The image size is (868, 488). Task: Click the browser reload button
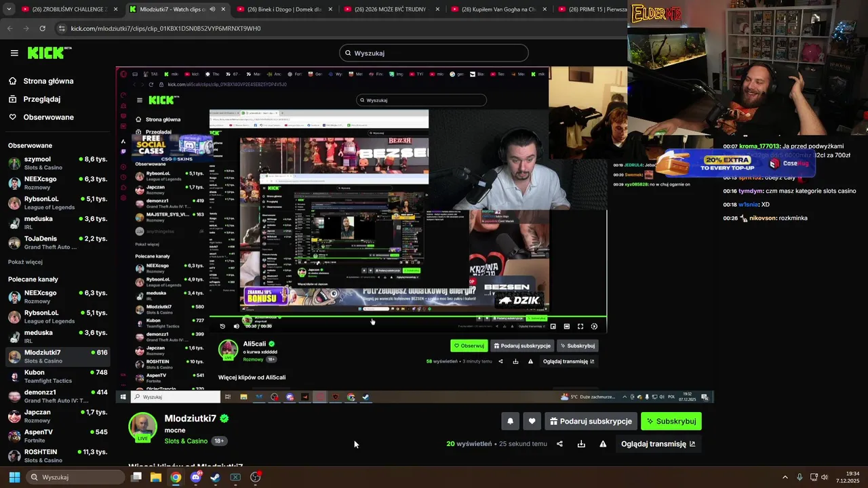[x=42, y=28]
